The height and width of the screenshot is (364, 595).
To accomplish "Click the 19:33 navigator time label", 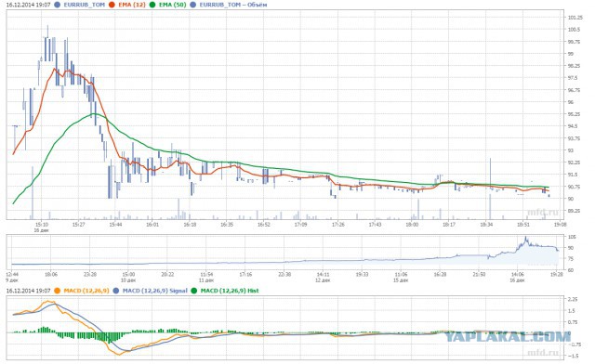I will 363,274.
